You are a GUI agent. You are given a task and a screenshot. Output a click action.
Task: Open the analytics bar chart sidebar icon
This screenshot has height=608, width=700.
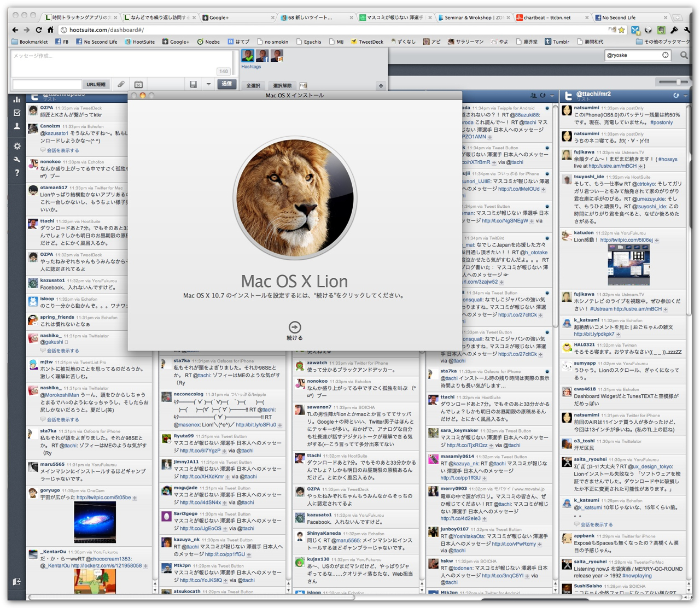17,100
